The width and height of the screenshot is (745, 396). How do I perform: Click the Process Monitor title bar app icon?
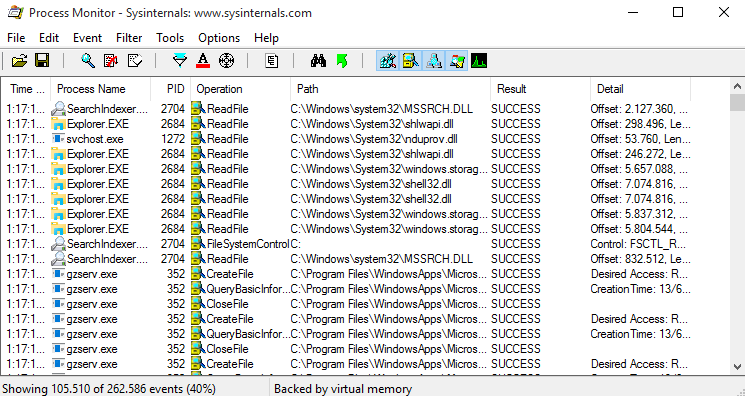coord(15,12)
